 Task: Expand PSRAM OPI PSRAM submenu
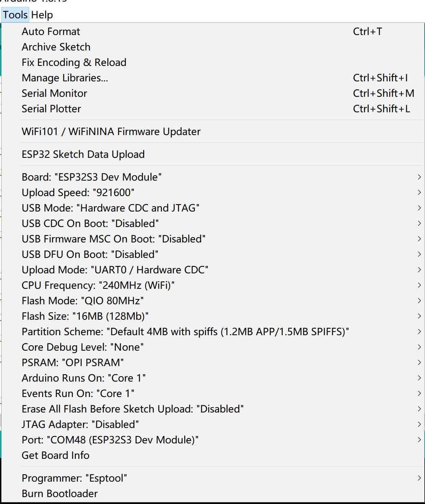coord(213,362)
